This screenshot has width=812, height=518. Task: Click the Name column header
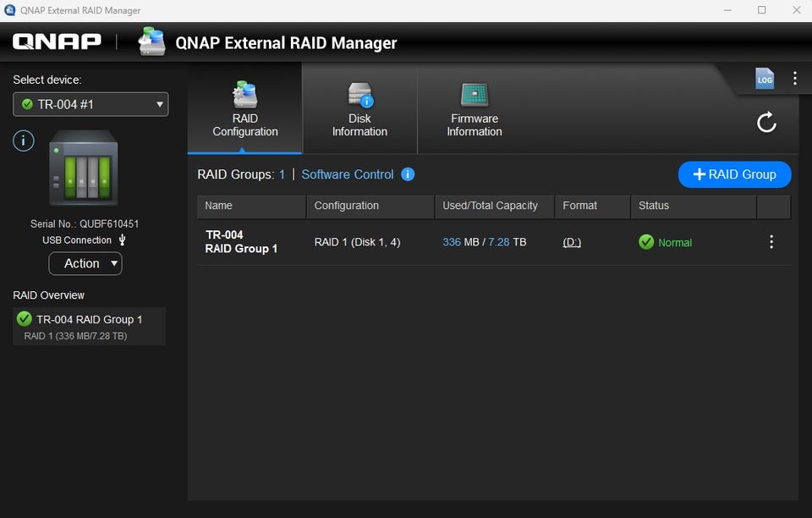tap(252, 207)
